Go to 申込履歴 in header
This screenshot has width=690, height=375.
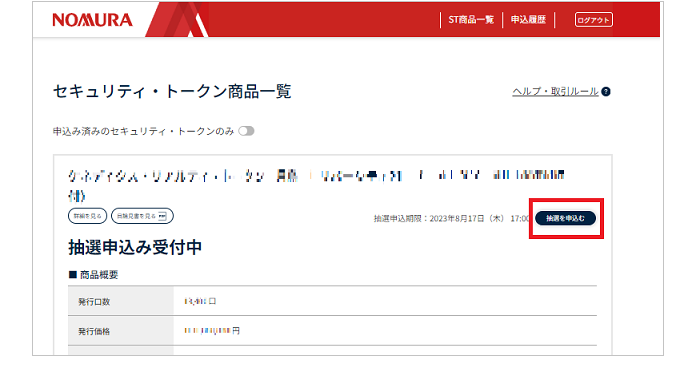(x=528, y=20)
